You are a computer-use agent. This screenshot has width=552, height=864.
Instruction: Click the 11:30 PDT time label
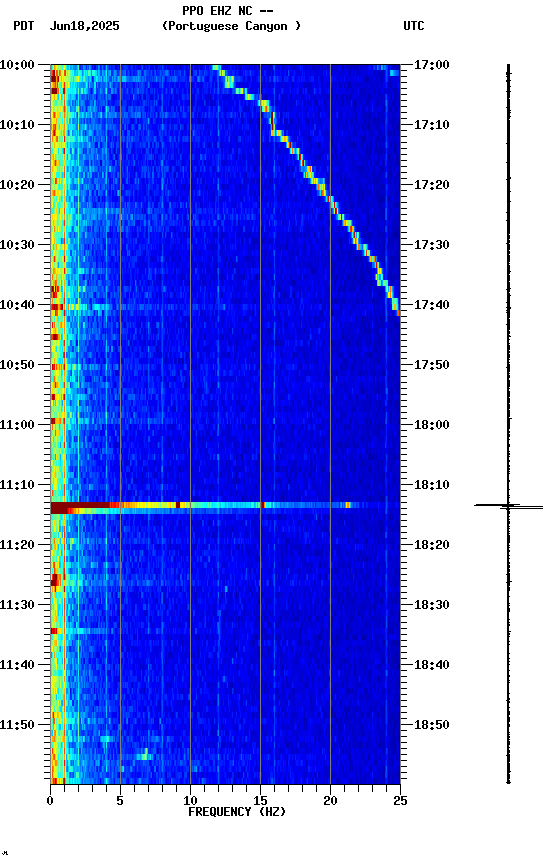17,606
